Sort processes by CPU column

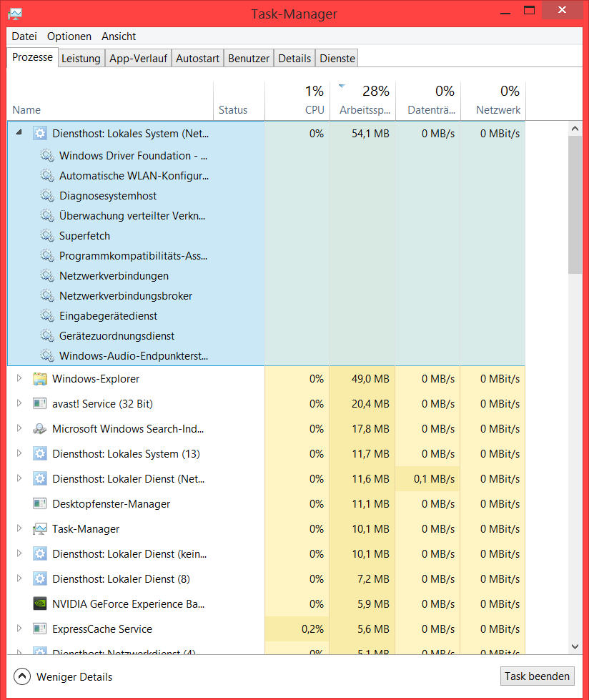click(297, 101)
